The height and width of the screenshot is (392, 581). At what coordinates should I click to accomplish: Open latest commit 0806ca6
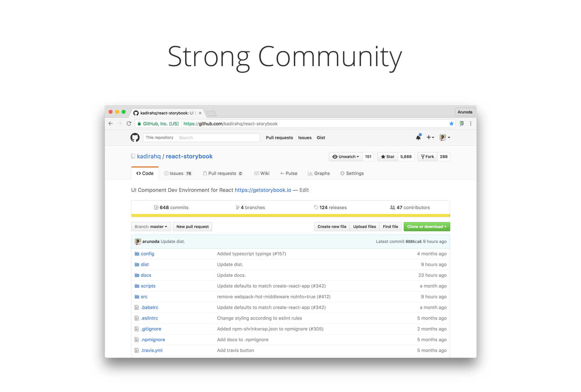(x=413, y=242)
